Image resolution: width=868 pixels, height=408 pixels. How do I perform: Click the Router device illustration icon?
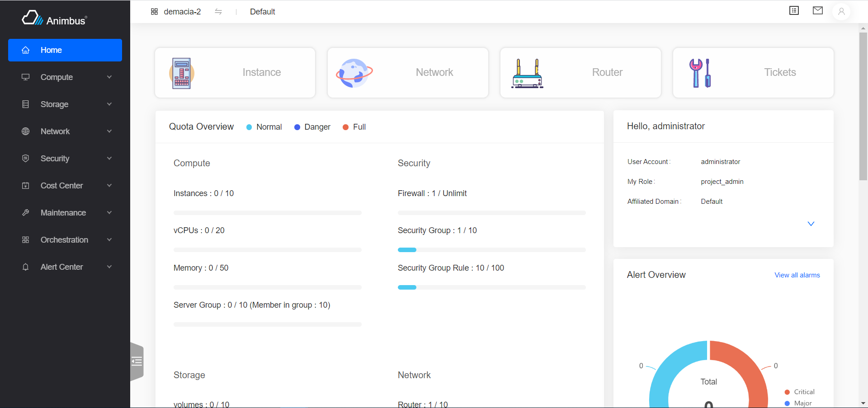(527, 73)
